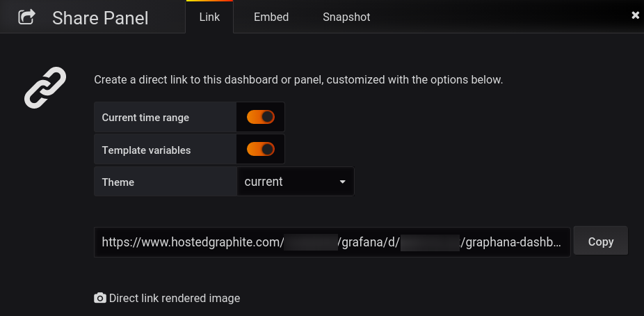This screenshot has width=644, height=316.
Task: Click the share arrow icon in header
Action: 26,17
